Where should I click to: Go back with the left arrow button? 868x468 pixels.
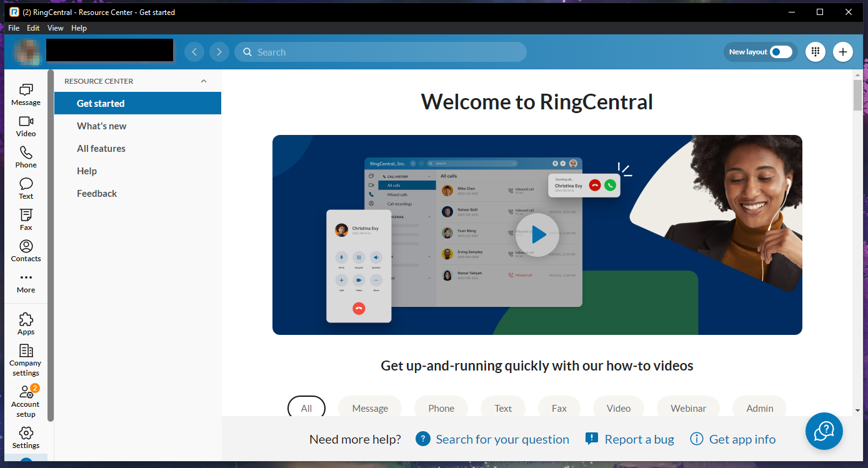point(194,52)
